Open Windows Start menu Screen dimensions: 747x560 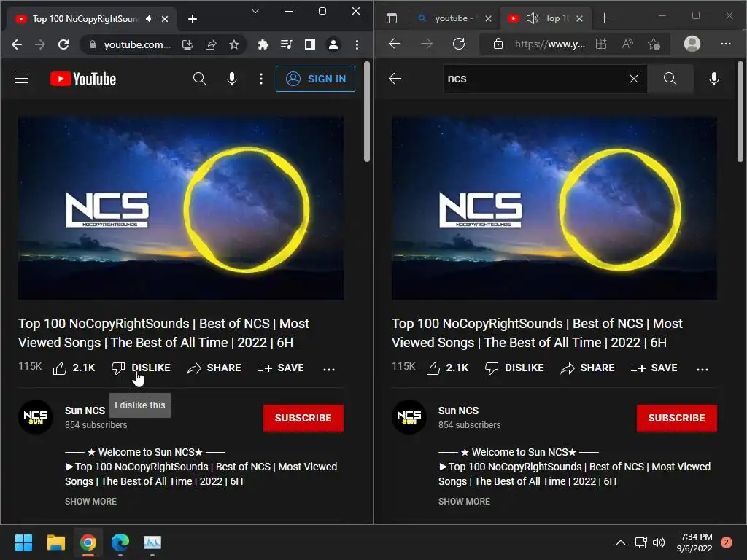point(23,542)
